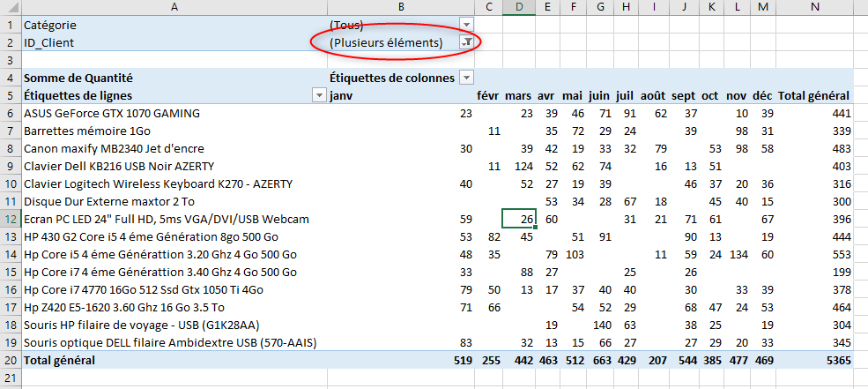Click the déc column label

coord(762,96)
